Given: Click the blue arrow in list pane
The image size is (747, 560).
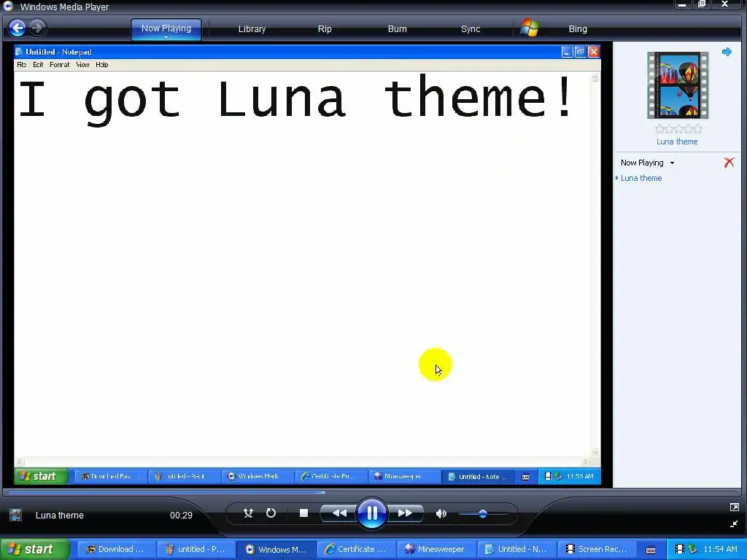Looking at the screenshot, I should [x=727, y=52].
